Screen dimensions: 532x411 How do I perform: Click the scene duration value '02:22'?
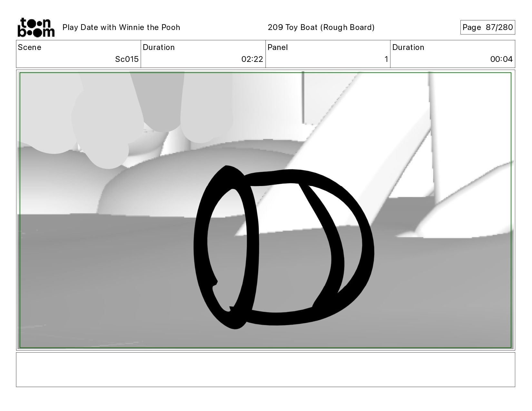click(252, 59)
